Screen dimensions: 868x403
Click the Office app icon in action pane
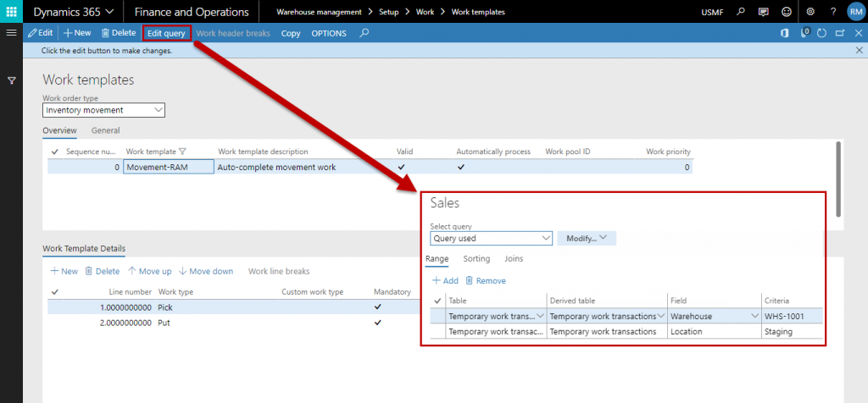(784, 33)
